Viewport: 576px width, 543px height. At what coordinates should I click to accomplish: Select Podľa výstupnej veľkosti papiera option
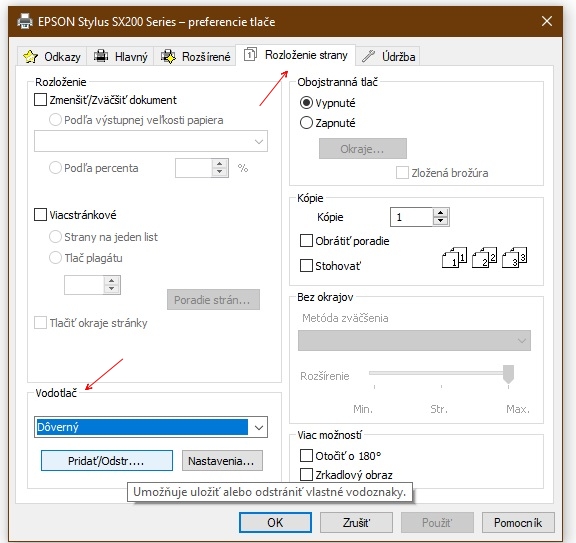pos(55,120)
